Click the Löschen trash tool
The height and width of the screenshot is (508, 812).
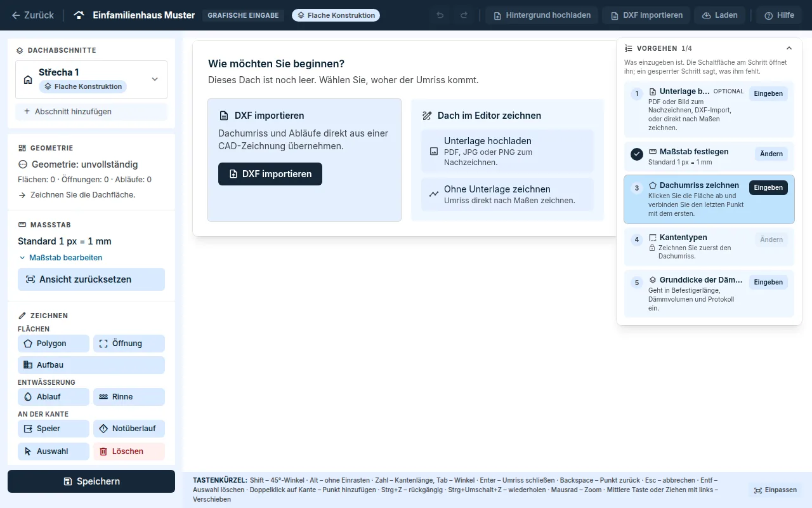129,451
